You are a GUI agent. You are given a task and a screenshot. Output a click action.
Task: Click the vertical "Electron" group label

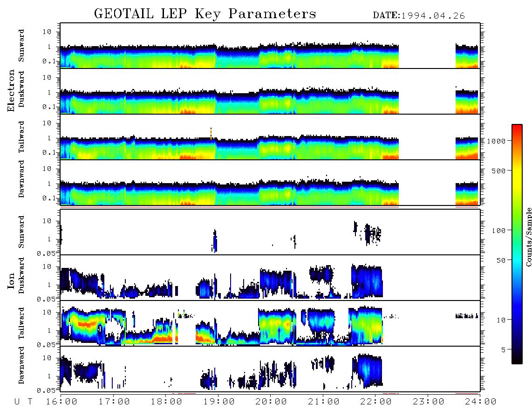click(11, 91)
